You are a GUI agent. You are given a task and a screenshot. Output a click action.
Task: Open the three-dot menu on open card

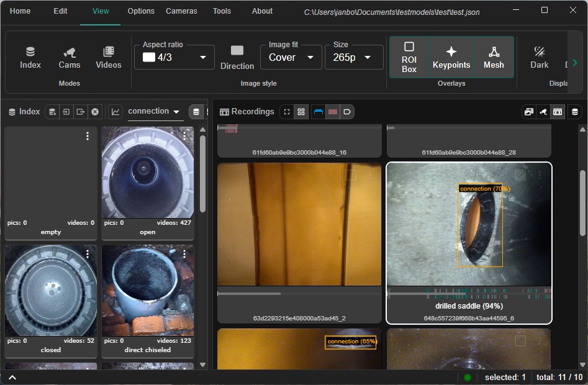[184, 136]
